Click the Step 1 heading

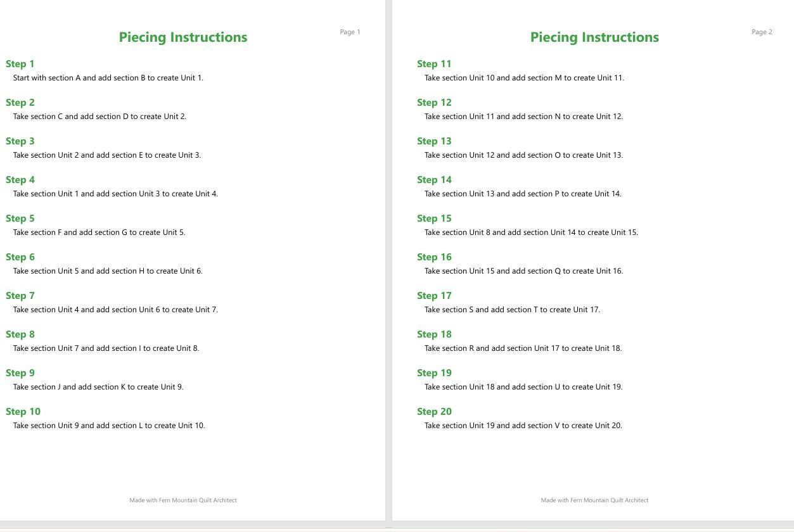tap(20, 63)
